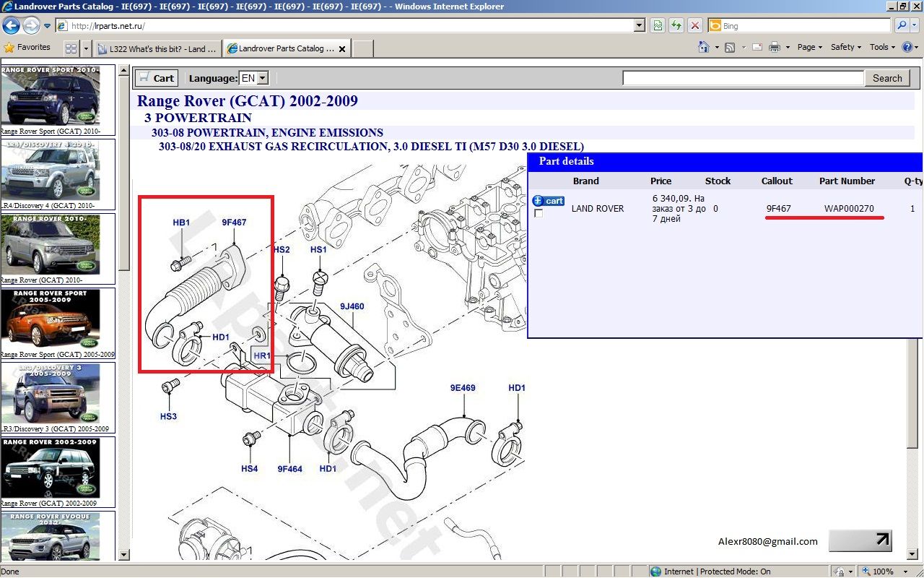Open the Safety menu

click(846, 47)
